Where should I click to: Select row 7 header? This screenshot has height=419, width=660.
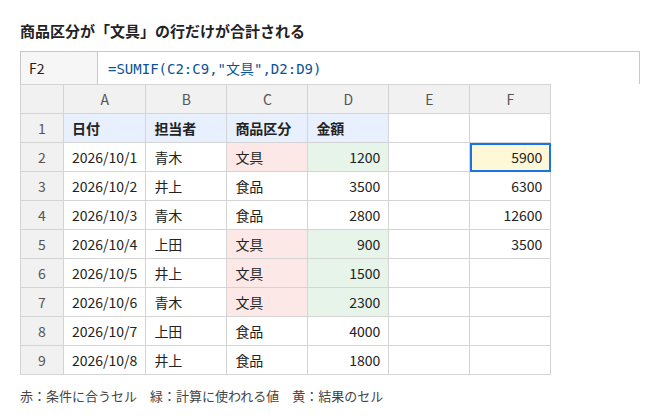(42, 303)
